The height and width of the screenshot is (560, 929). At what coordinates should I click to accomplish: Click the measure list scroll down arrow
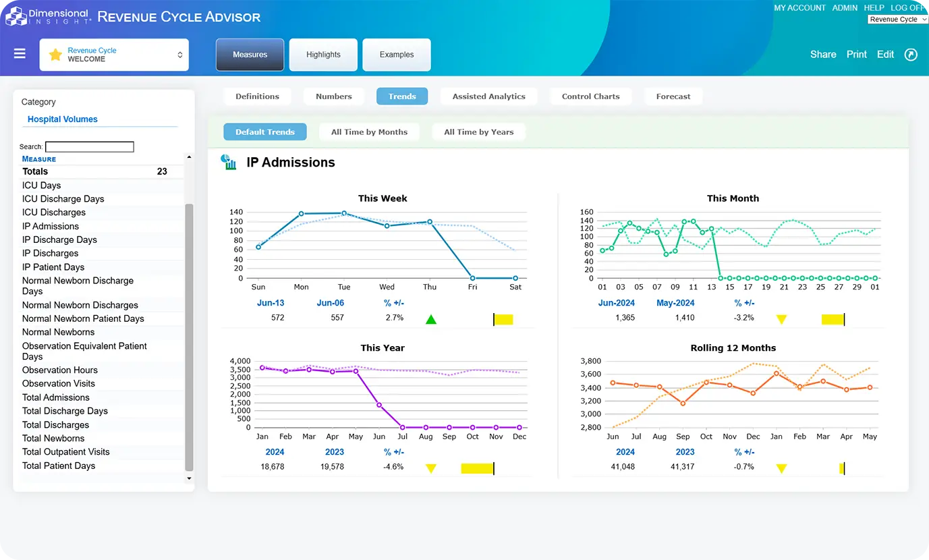click(x=189, y=478)
